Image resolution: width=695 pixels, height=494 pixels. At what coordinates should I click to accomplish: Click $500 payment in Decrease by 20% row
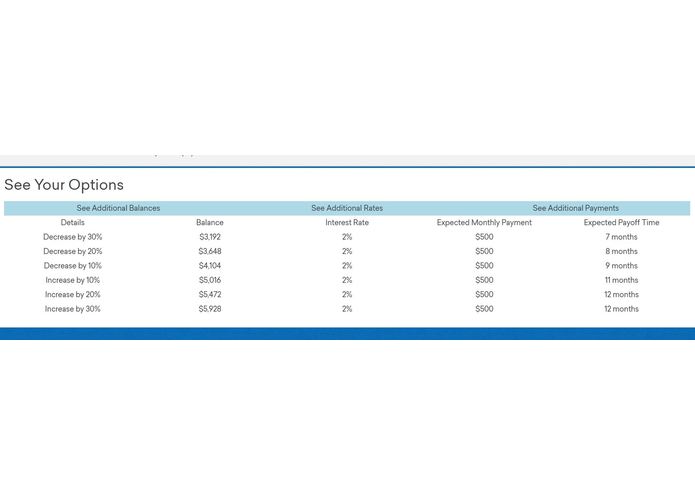coord(484,251)
